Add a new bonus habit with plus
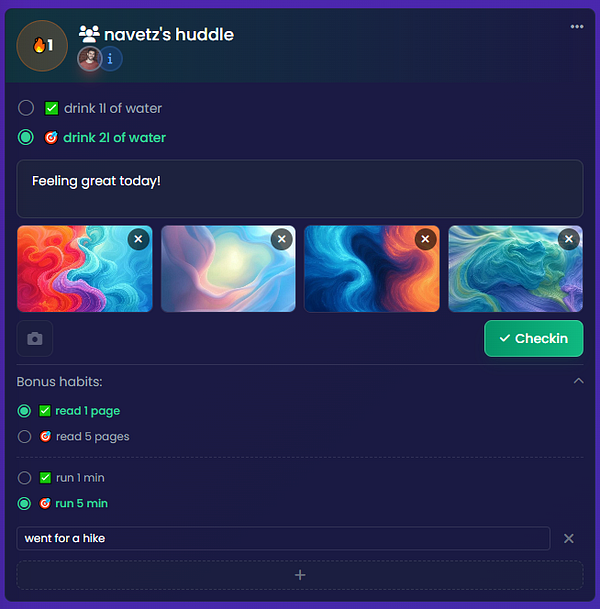The width and height of the screenshot is (600, 609). [x=300, y=575]
